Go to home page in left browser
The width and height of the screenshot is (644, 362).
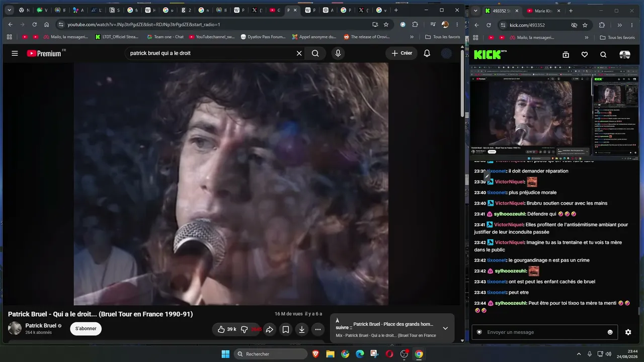[x=46, y=24]
